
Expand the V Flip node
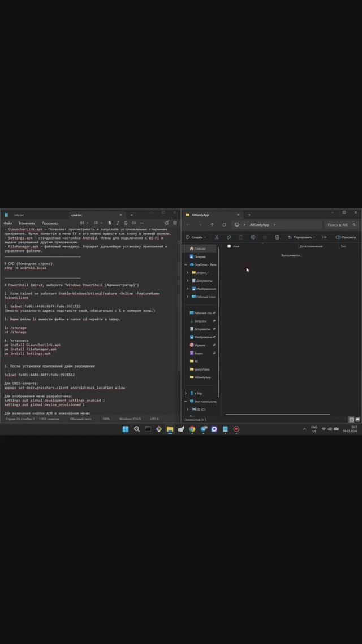186,393
